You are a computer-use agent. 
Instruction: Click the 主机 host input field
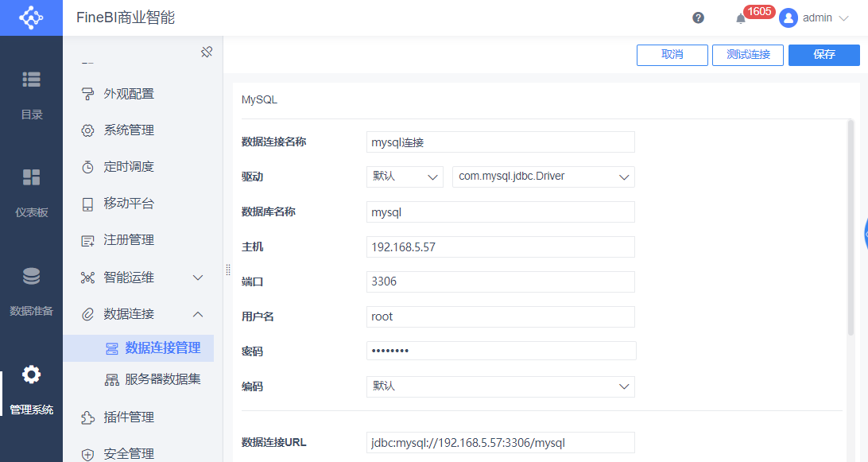(x=501, y=247)
